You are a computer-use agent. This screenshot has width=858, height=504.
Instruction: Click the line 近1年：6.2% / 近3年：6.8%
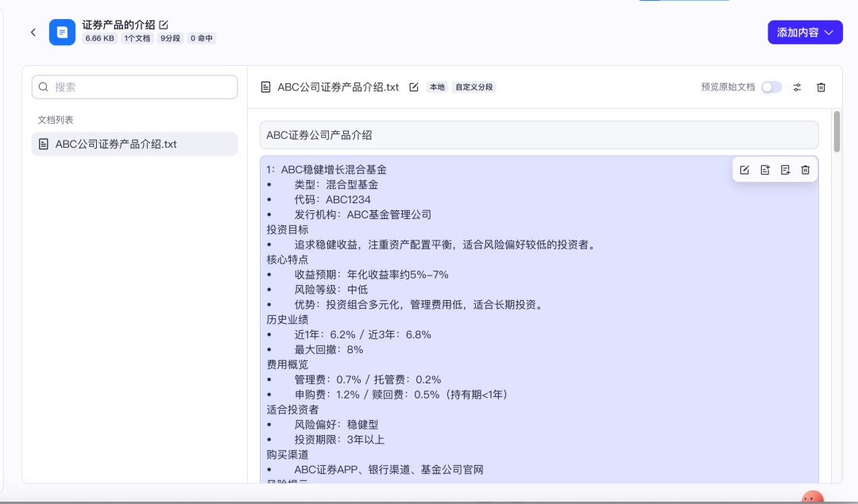click(362, 334)
